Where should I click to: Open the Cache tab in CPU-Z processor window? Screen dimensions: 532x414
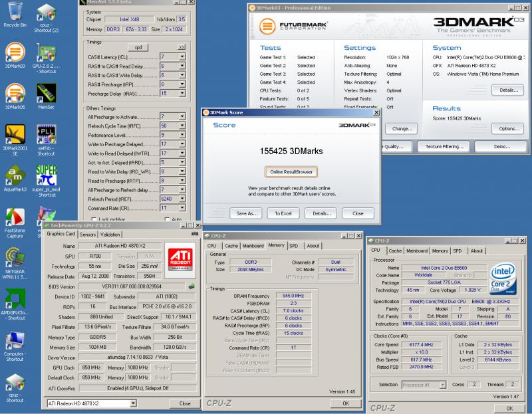[395, 251]
